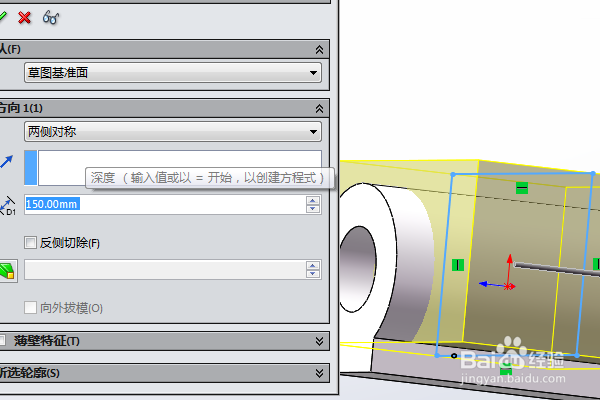This screenshot has width=600, height=400.
Task: Select the left vertical relation marker in sketch
Action: [x=458, y=265]
